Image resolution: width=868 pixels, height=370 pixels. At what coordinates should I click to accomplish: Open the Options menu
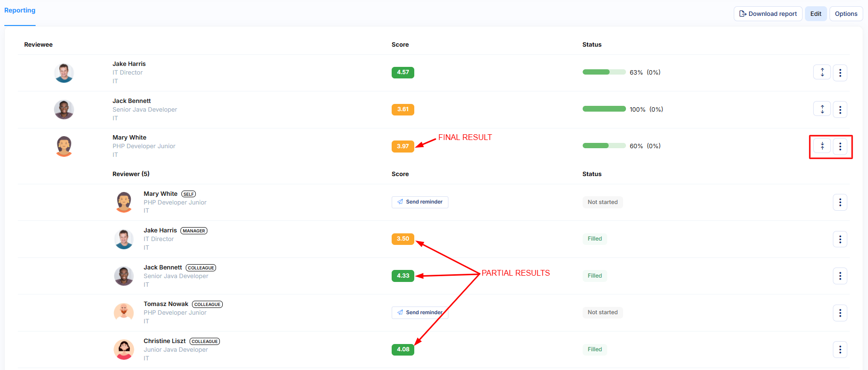click(x=846, y=14)
